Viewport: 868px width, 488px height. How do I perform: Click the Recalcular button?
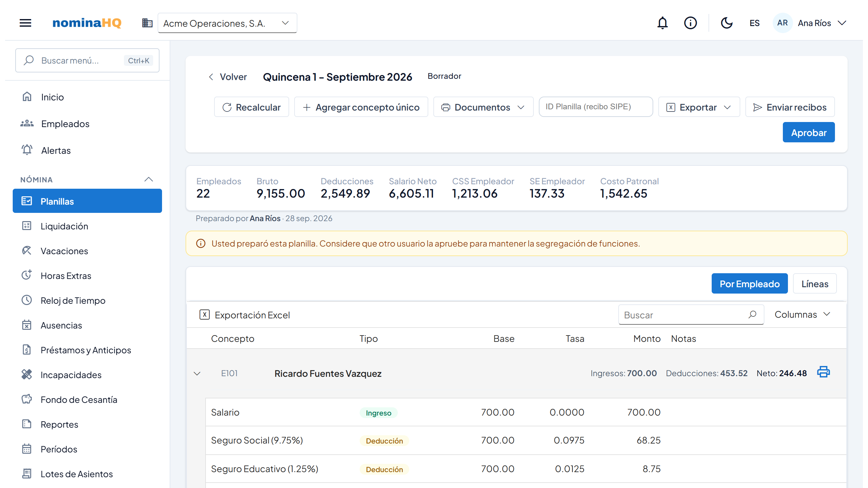251,107
